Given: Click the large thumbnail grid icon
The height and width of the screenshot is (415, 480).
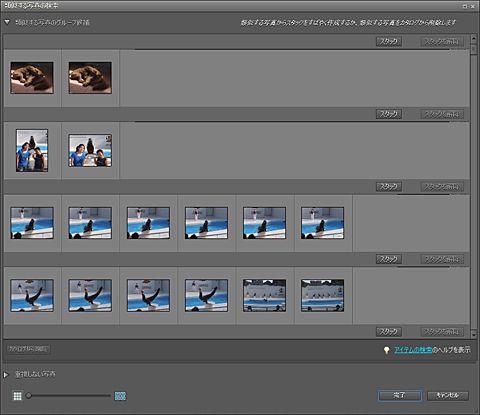Looking at the screenshot, I should (x=120, y=396).
